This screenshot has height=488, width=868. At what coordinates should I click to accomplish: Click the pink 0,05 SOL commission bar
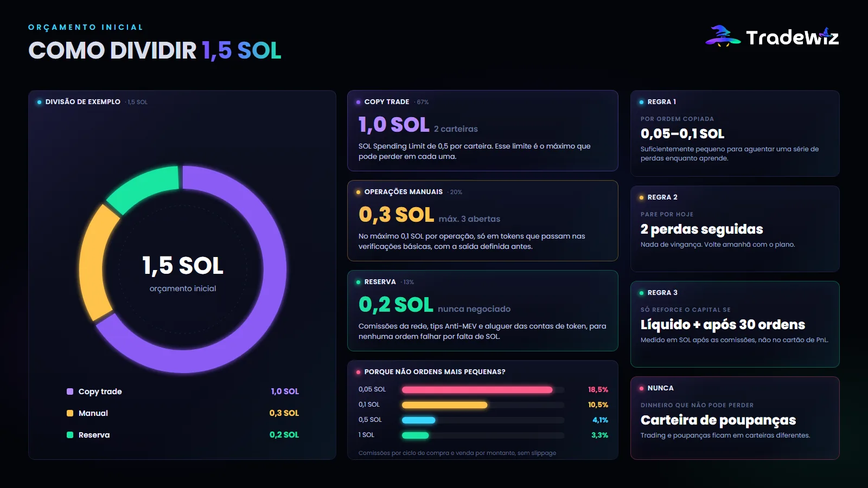pyautogui.click(x=477, y=389)
